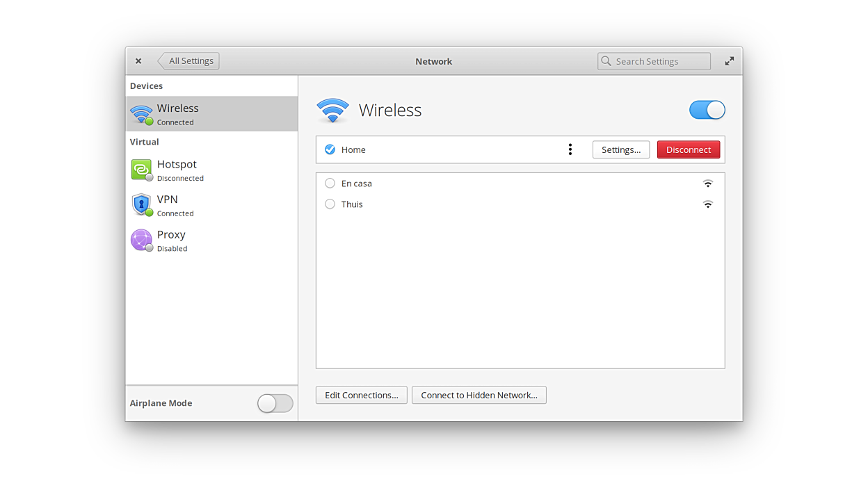Click signal strength icon for Thuis
This screenshot has height=488, width=868.
[x=707, y=204]
